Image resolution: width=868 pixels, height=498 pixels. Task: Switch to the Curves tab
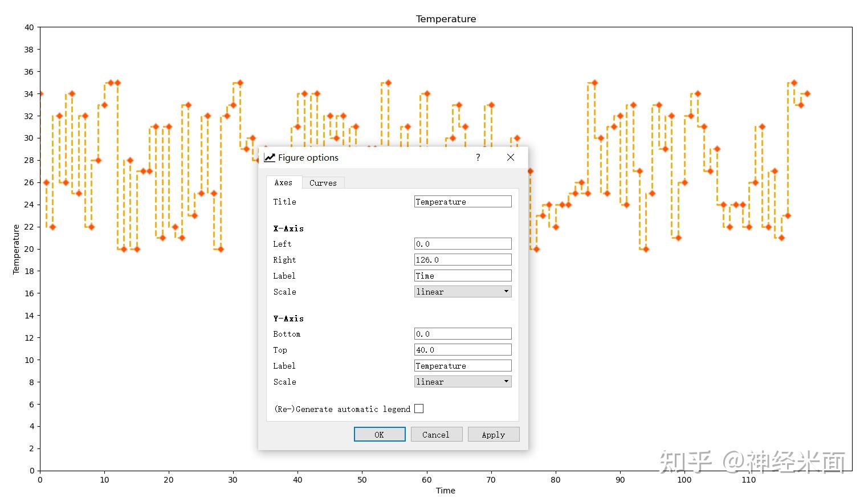pyautogui.click(x=323, y=183)
